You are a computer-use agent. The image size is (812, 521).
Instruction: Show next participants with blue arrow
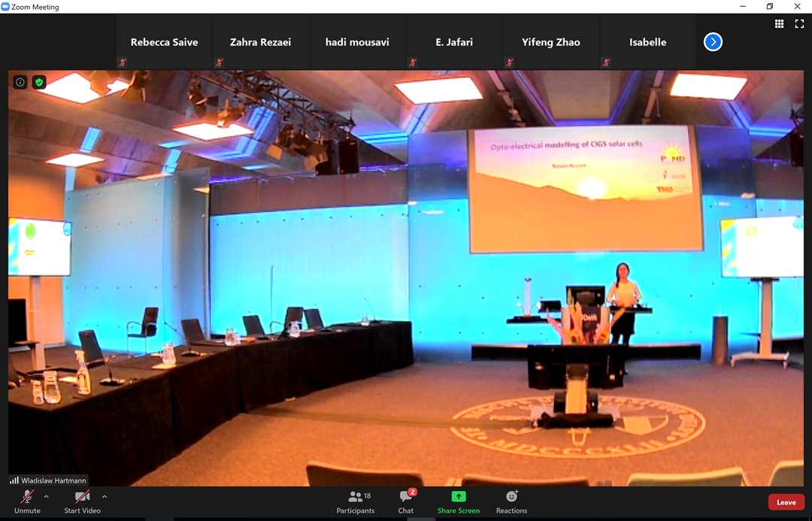713,42
